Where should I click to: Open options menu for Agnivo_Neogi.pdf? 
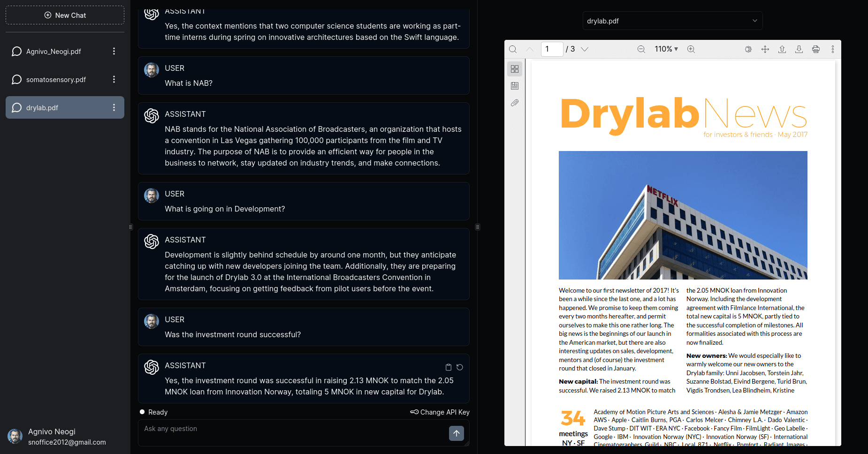(x=114, y=51)
